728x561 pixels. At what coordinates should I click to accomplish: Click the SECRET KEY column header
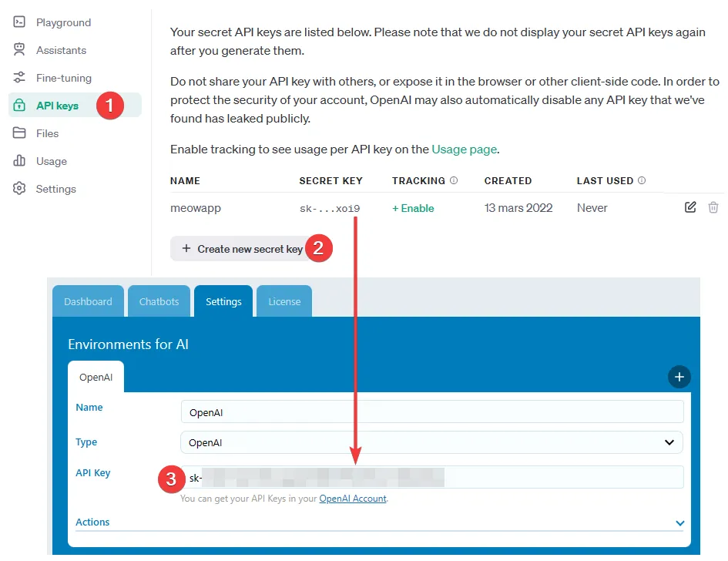(331, 180)
